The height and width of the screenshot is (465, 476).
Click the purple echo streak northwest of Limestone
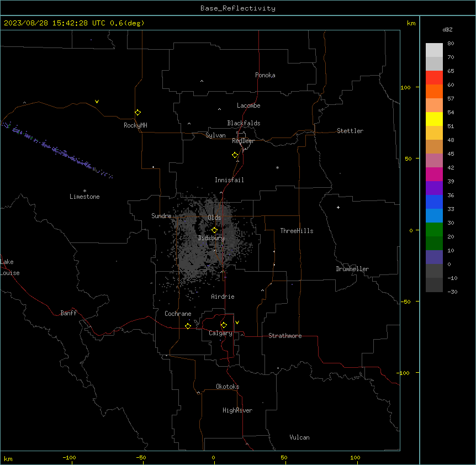(56, 149)
